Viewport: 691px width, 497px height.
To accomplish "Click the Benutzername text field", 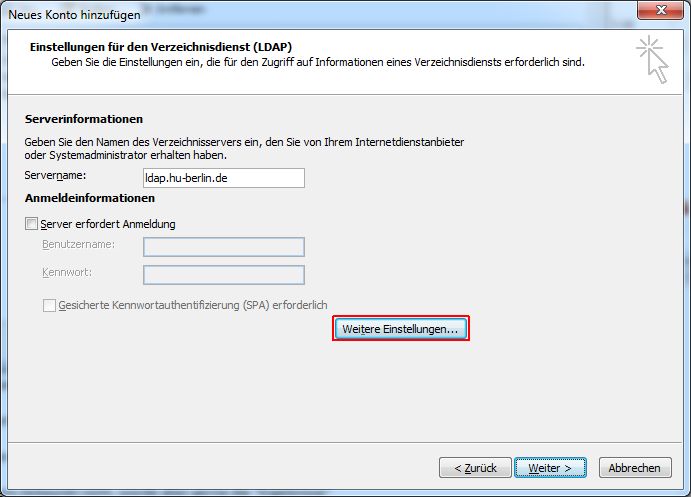I will click(223, 247).
